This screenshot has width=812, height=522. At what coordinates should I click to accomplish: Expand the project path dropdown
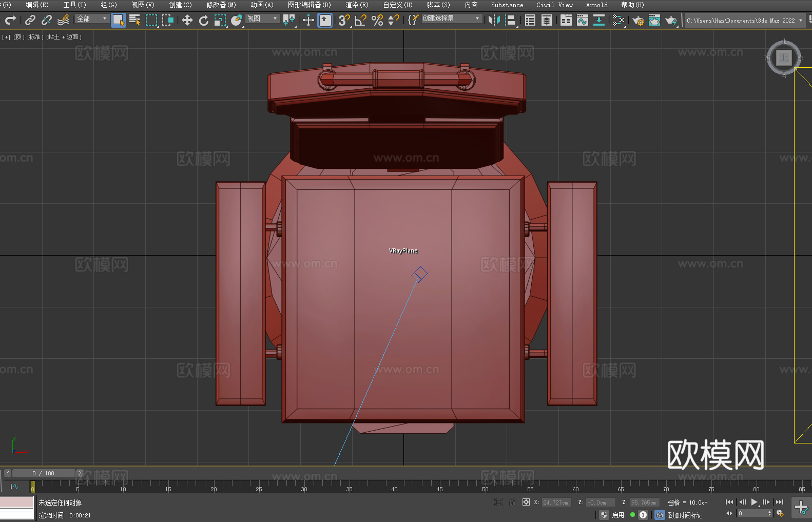801,21
